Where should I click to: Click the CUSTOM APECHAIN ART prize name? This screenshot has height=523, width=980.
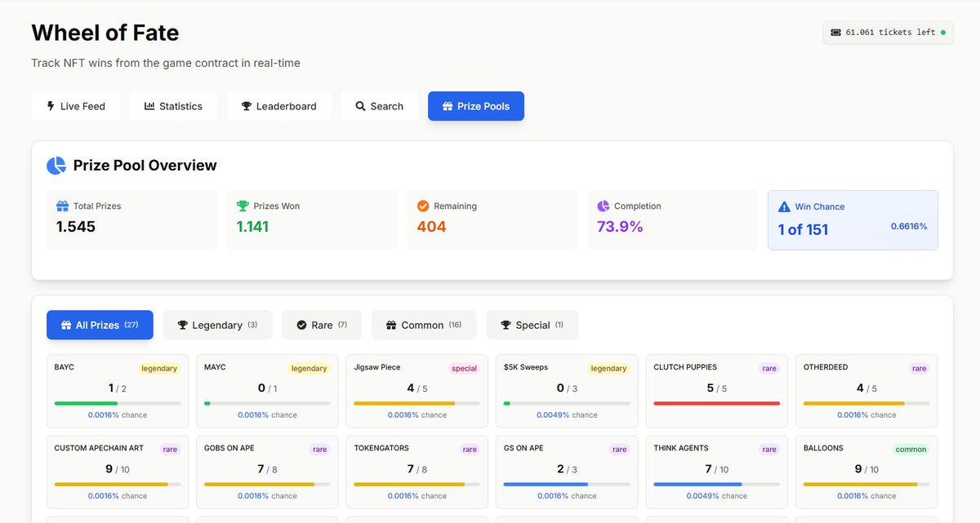coord(99,448)
